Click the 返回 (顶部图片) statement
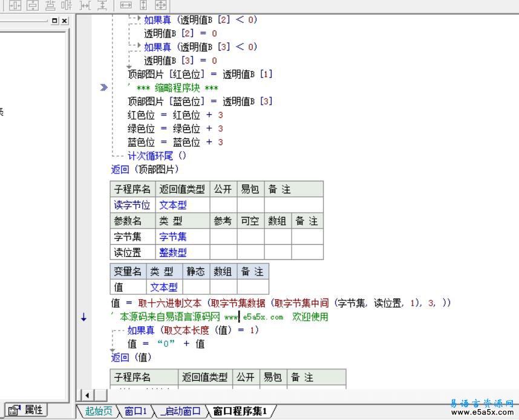 pyautogui.click(x=145, y=170)
